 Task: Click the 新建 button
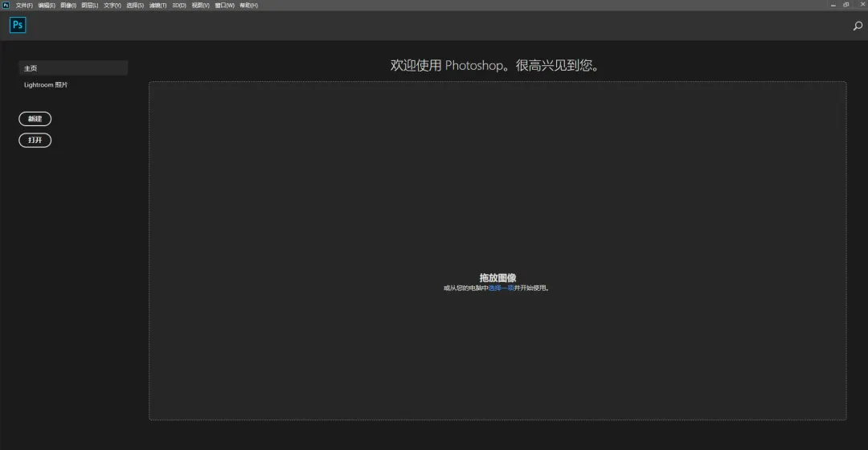click(x=35, y=119)
